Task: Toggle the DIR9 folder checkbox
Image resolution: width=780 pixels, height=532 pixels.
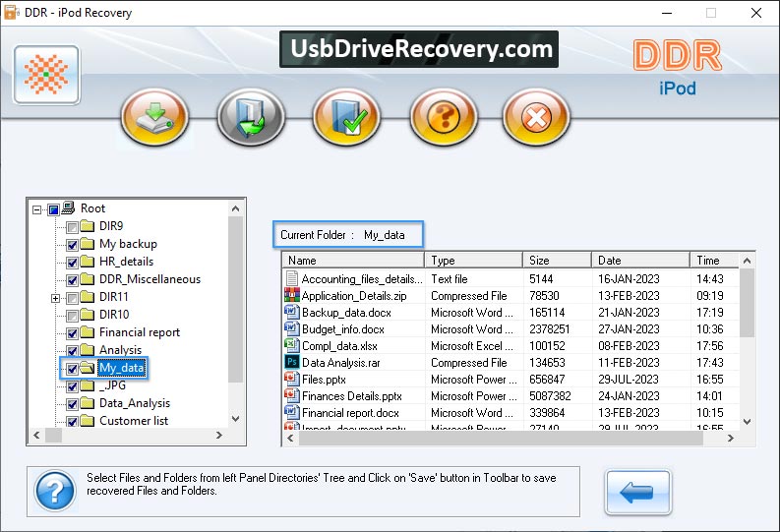Action: 72,228
